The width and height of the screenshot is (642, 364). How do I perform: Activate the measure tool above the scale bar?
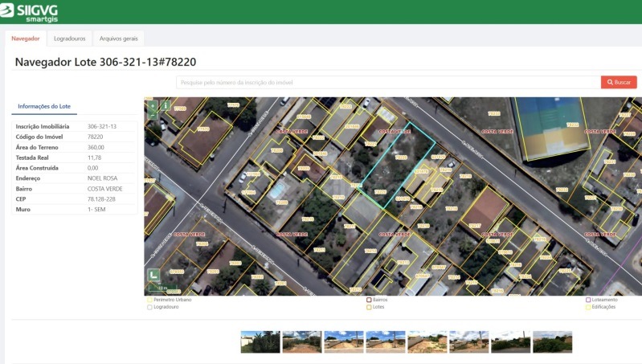(153, 275)
